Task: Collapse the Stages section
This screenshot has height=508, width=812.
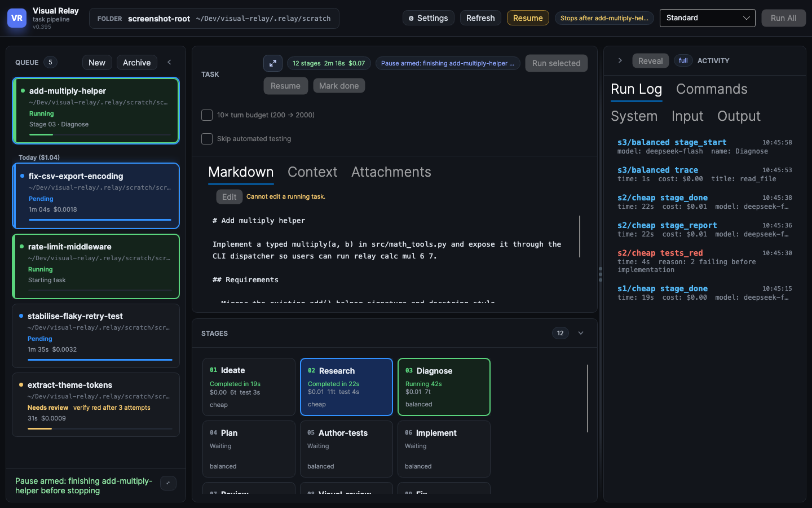Action: 581,333
